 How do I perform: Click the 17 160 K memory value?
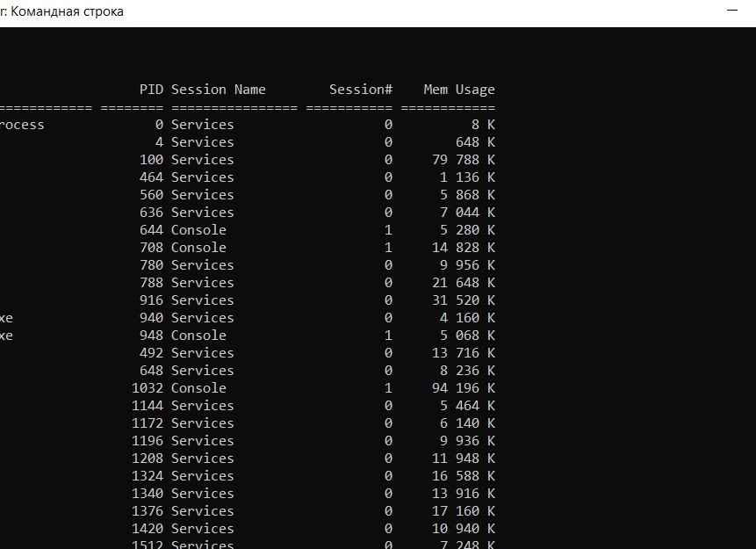click(x=464, y=511)
